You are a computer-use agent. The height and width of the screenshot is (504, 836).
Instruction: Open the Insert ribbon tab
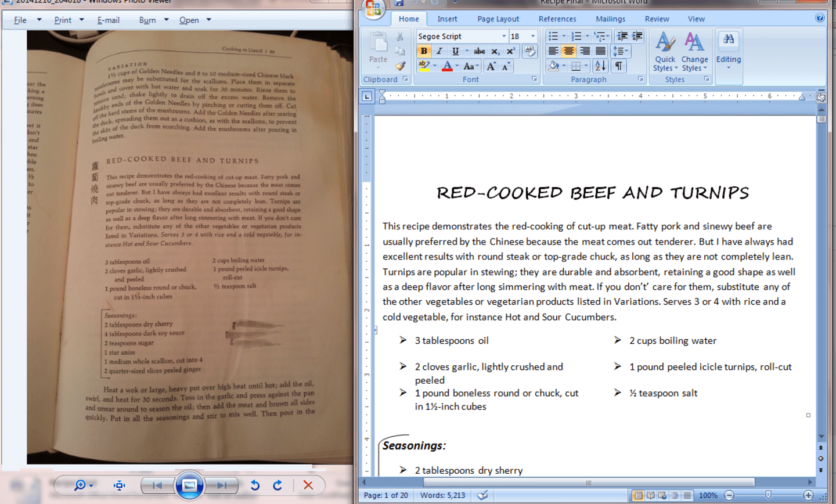pyautogui.click(x=447, y=19)
